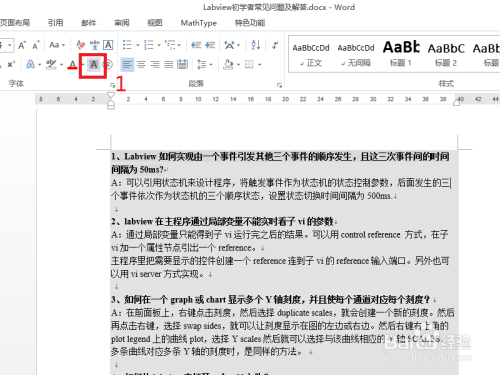Expand Bullets dropdown arrow
Screen dimensions: 500x375
(137, 45)
